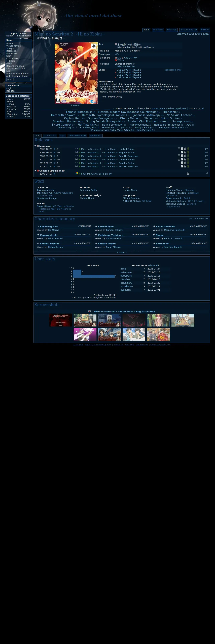Switch to the characters (19) tab
Screen dimensions: 215x644
tap(77, 135)
